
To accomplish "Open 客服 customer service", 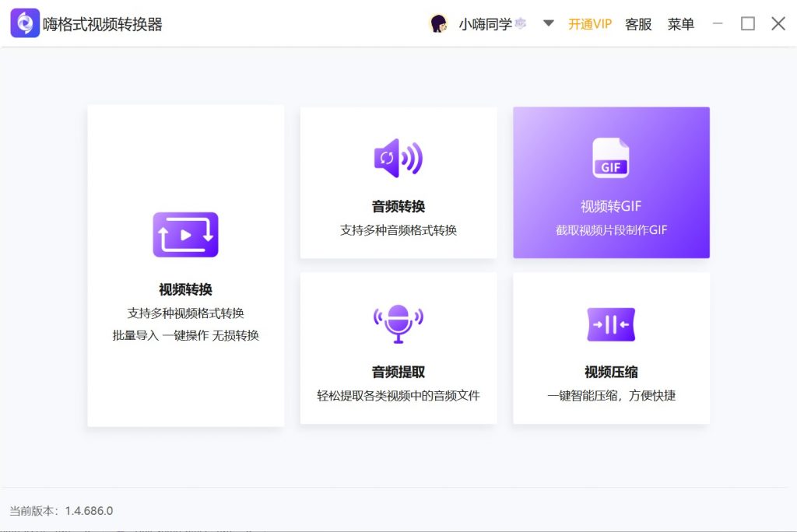I will coord(638,24).
